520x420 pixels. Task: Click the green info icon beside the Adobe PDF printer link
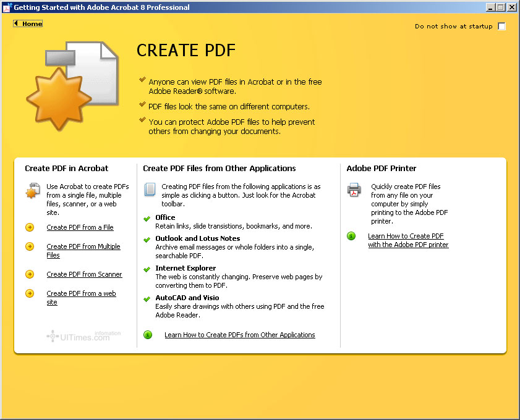tap(351, 236)
